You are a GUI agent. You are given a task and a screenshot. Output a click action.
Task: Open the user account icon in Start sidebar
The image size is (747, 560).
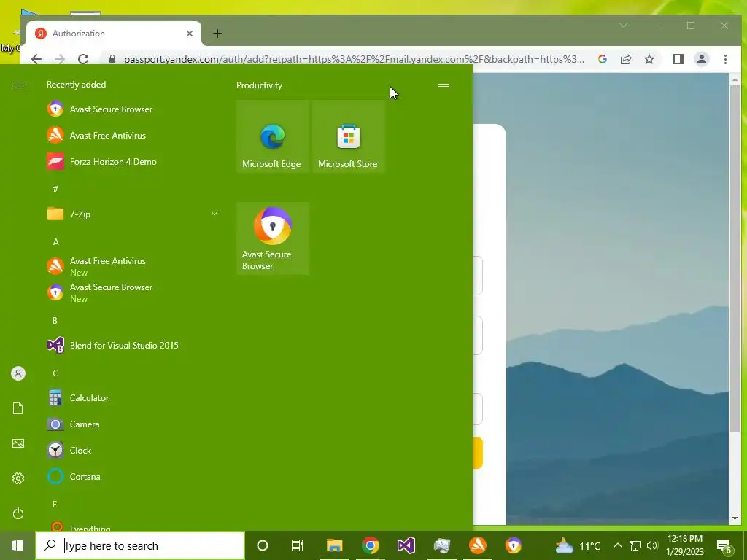click(x=18, y=373)
